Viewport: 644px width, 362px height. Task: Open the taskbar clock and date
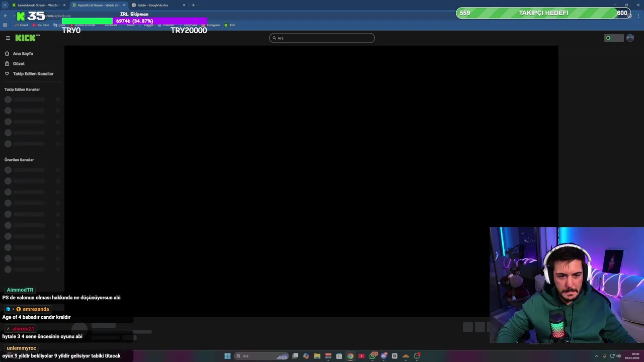tap(632, 356)
